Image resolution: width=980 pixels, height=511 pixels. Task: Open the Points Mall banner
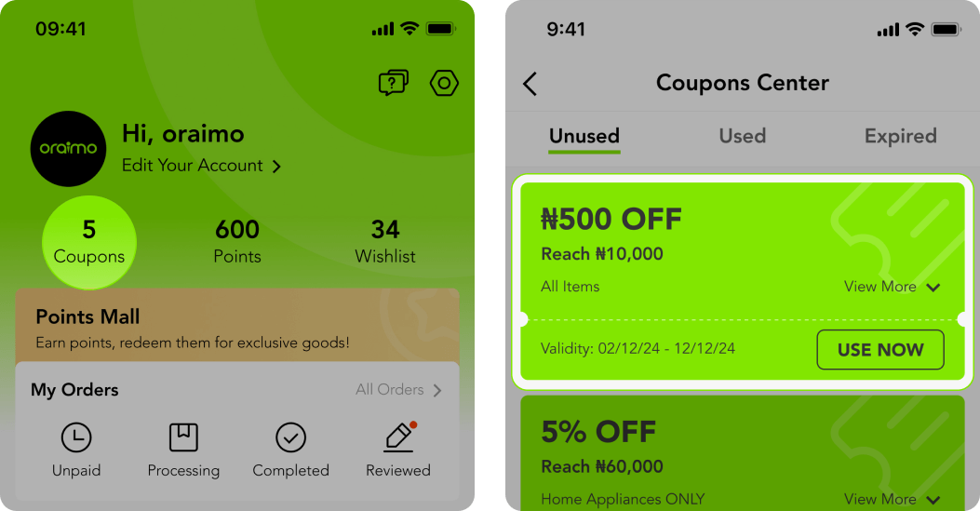pyautogui.click(x=236, y=329)
